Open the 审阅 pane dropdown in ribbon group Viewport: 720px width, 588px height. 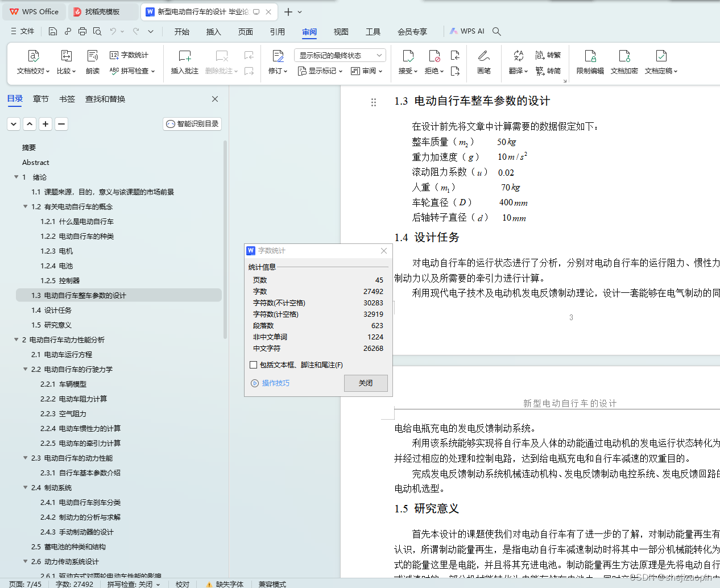tap(367, 71)
